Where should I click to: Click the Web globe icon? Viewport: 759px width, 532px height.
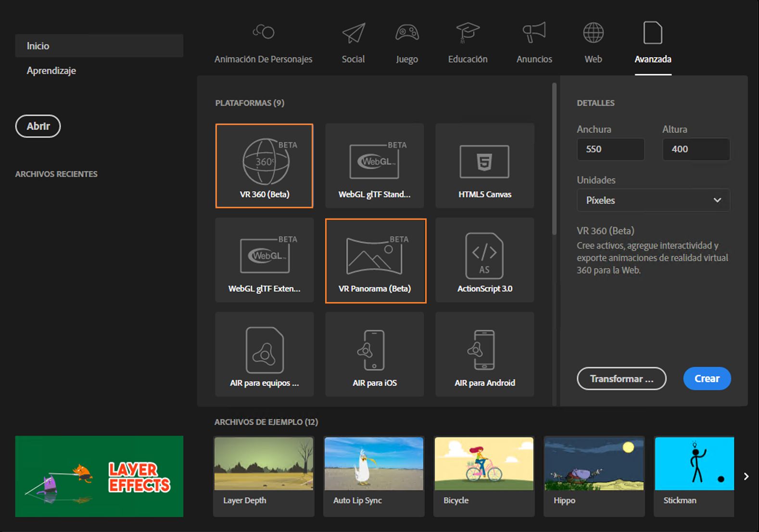(594, 33)
